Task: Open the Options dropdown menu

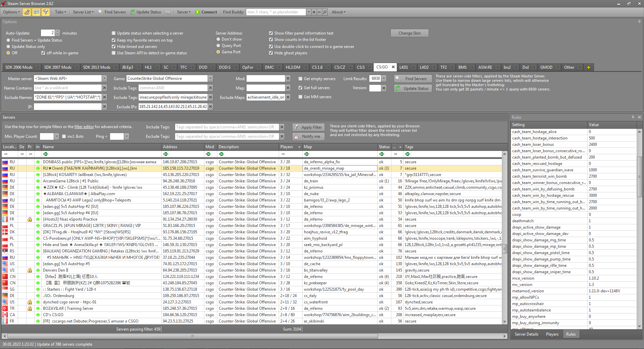Action: click(11, 12)
